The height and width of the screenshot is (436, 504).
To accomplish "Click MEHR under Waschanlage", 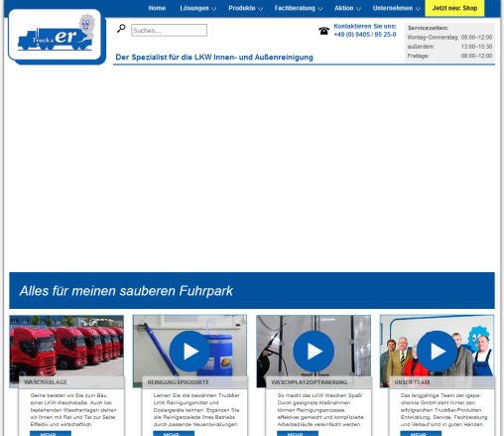I will [51, 434].
